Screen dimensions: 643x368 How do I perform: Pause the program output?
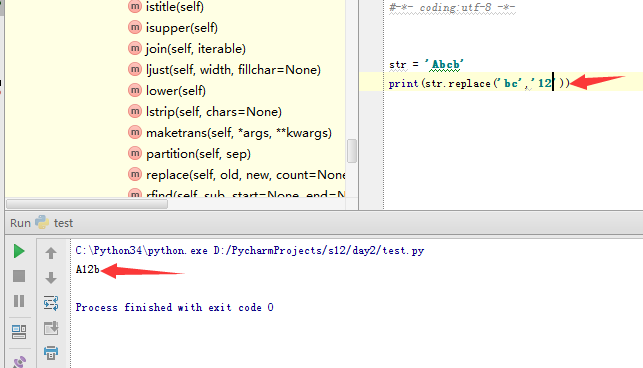pos(19,301)
